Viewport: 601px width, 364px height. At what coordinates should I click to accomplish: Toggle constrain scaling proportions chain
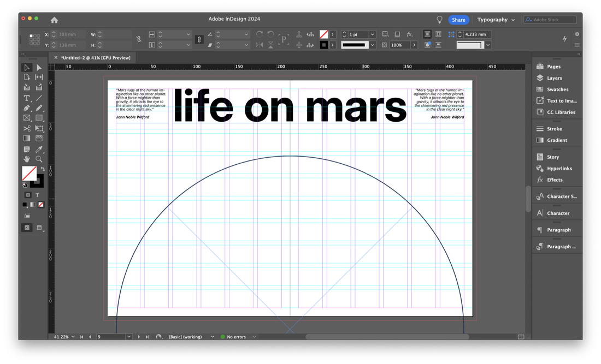(x=199, y=39)
